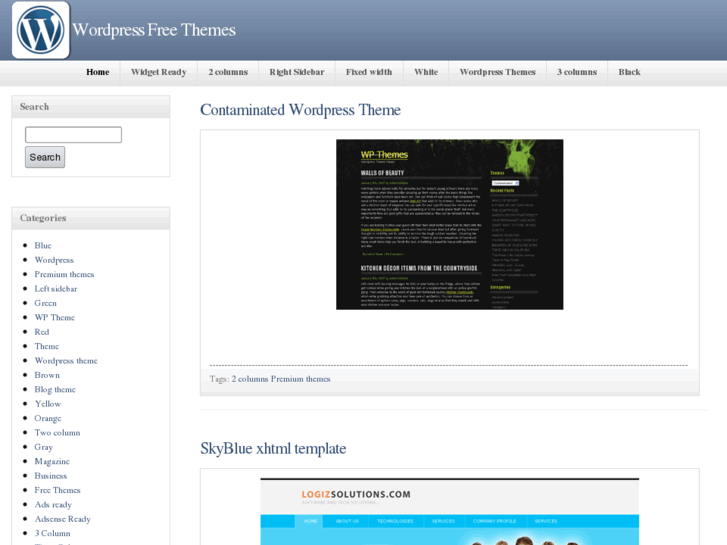Select the Fixed width menu item

(x=369, y=72)
